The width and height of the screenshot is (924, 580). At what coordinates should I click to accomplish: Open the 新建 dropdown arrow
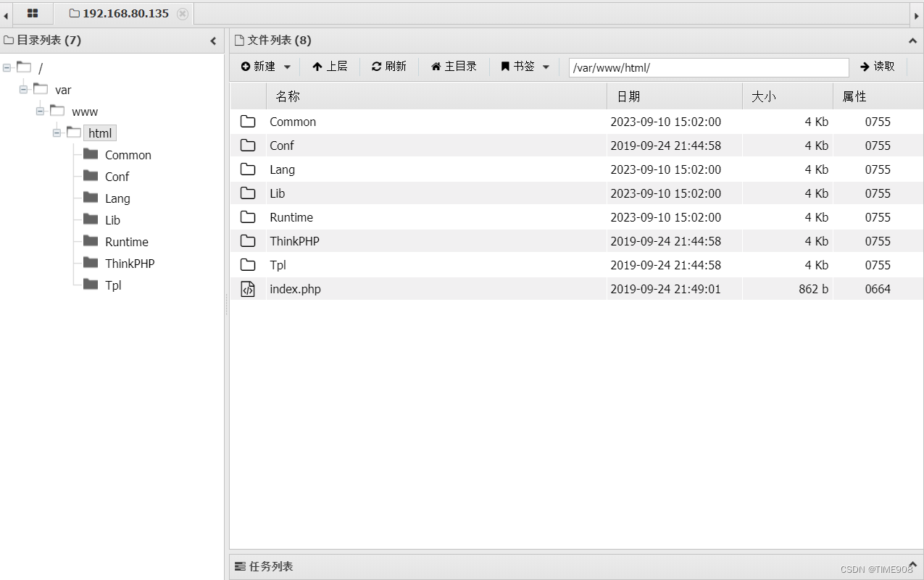coord(287,66)
